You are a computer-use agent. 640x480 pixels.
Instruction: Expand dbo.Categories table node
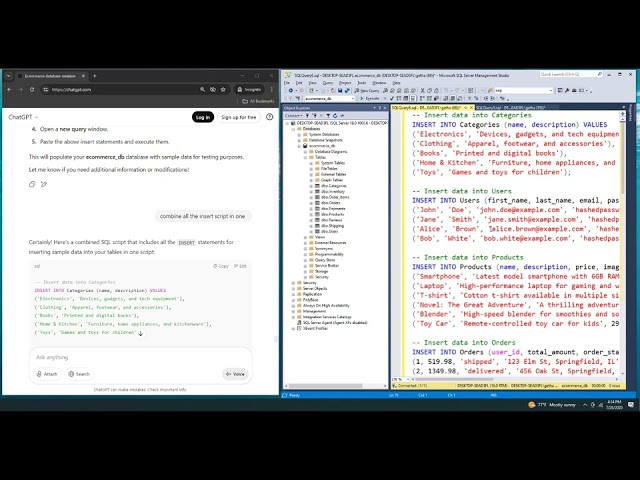click(311, 186)
